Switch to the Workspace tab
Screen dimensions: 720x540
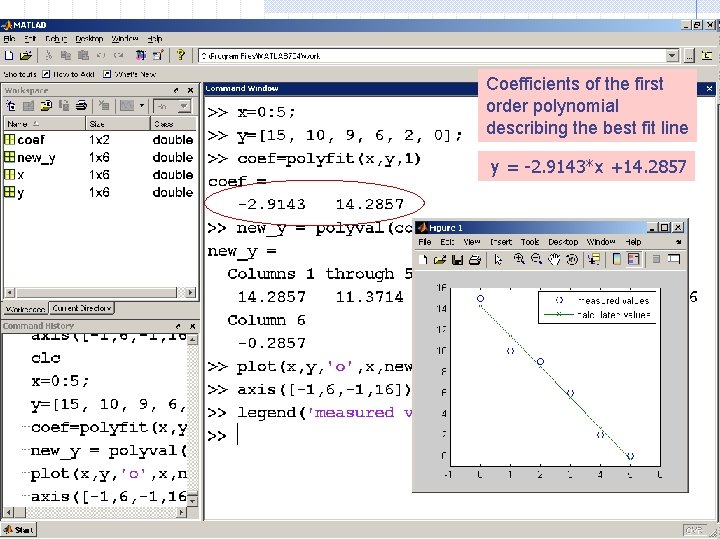tap(26, 309)
